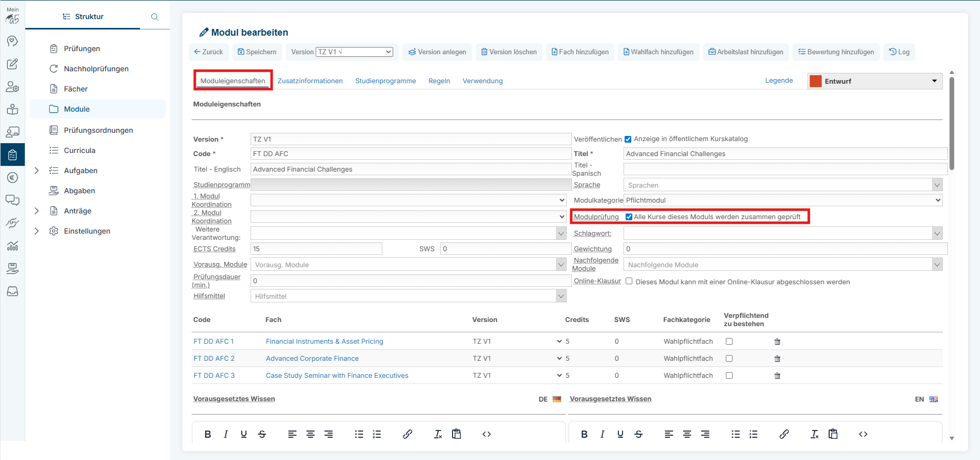Screen dimensions: 980x460
Task: Switch to the Zusatzinformationen tab
Action: point(310,81)
